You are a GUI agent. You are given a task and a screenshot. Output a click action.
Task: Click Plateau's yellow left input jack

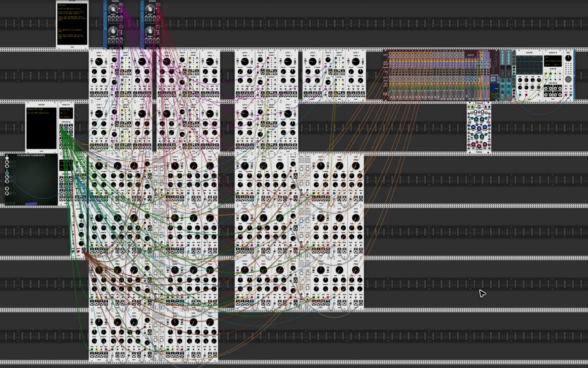tap(469, 107)
